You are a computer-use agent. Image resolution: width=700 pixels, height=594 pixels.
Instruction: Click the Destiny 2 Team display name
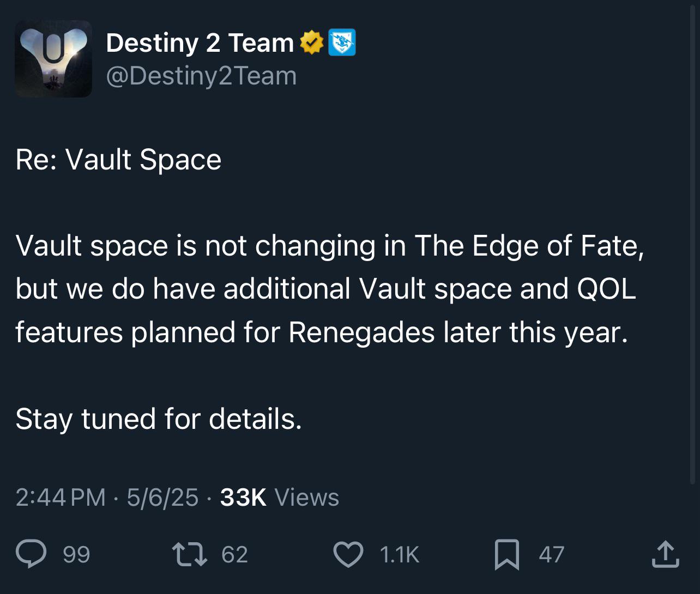pyautogui.click(x=200, y=43)
